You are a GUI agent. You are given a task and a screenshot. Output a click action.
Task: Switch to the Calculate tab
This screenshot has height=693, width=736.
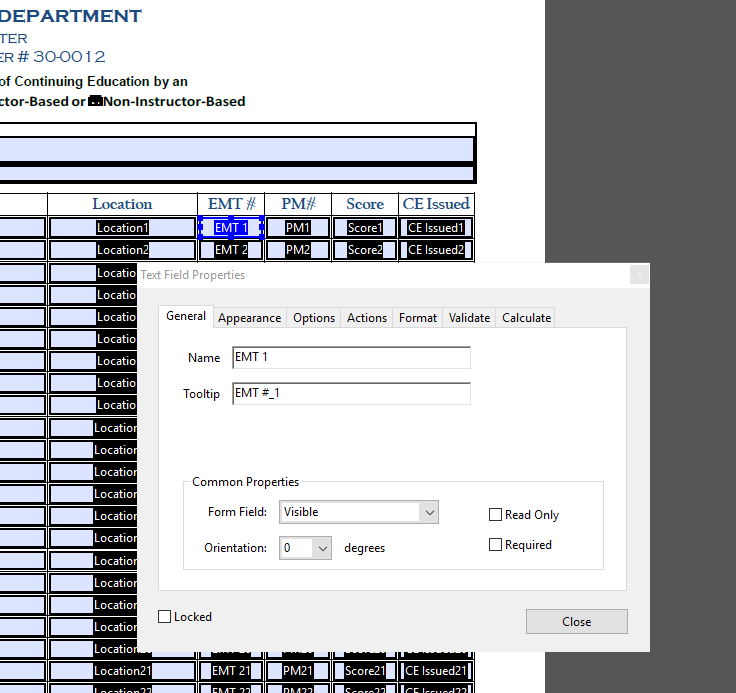click(x=526, y=317)
